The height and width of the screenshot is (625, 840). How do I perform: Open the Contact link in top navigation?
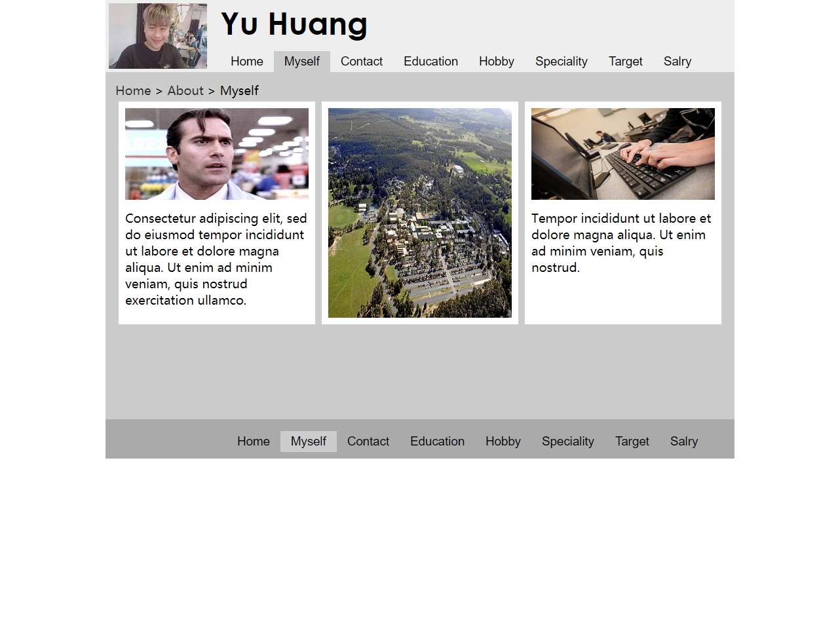(362, 62)
